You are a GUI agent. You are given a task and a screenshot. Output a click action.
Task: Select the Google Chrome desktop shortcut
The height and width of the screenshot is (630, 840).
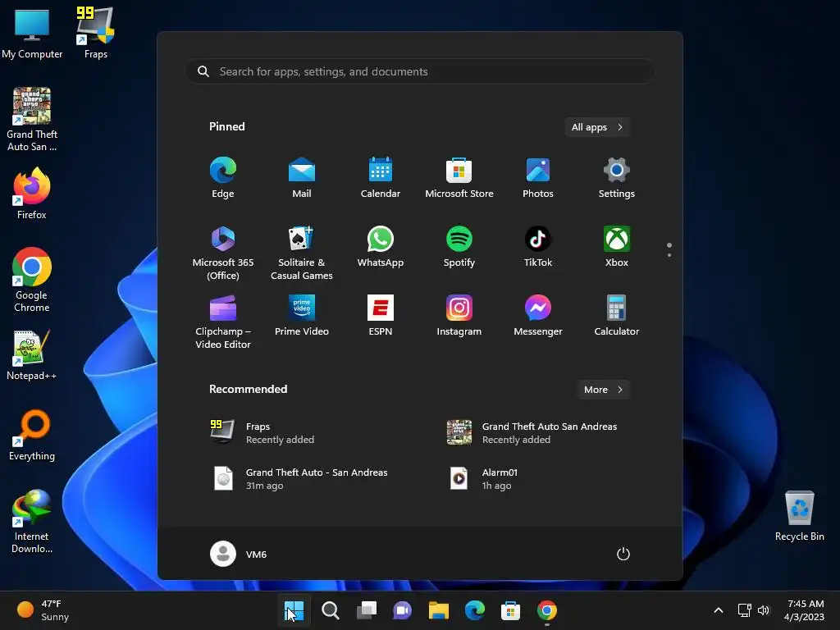coord(32,280)
